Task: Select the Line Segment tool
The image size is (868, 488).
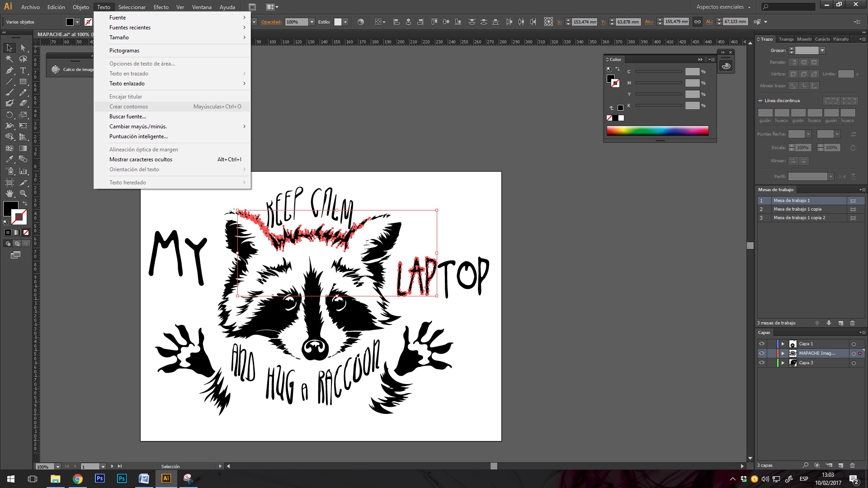Action: pyautogui.click(x=9, y=81)
